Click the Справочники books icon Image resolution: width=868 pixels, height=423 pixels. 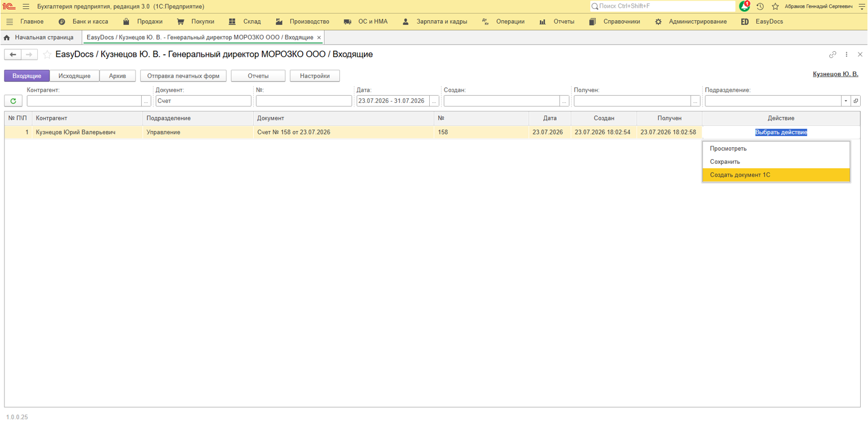click(592, 21)
